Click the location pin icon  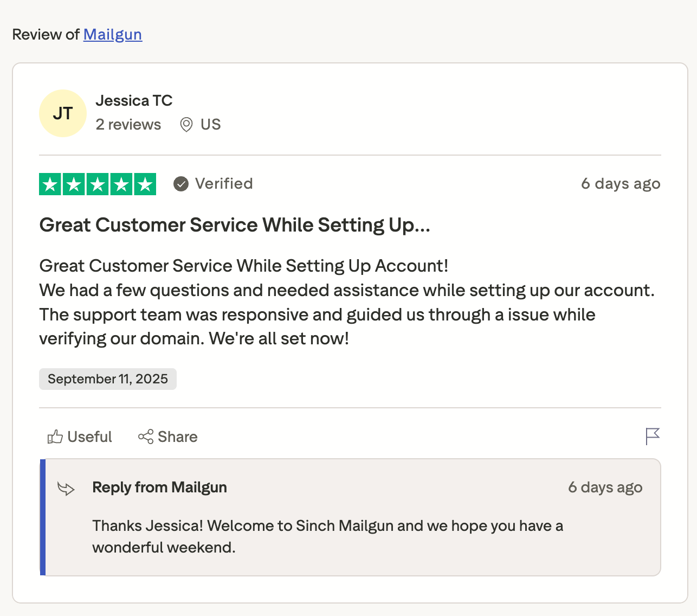point(186,125)
